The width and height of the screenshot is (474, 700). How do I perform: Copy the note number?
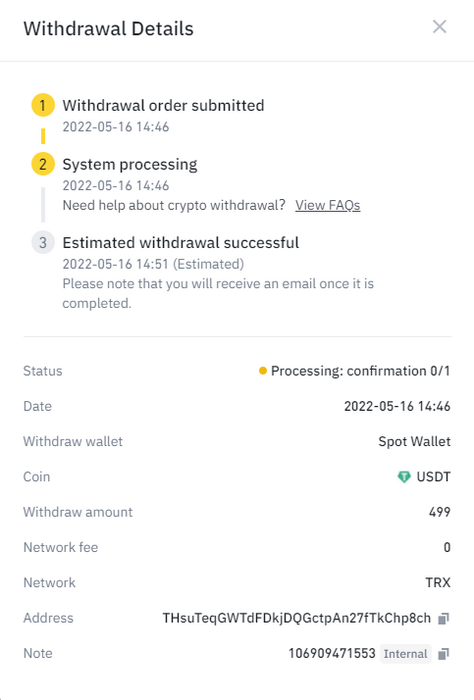[x=443, y=654]
